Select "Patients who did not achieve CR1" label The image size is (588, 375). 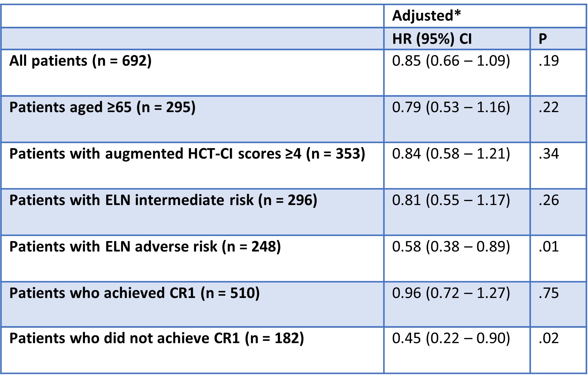(156, 338)
